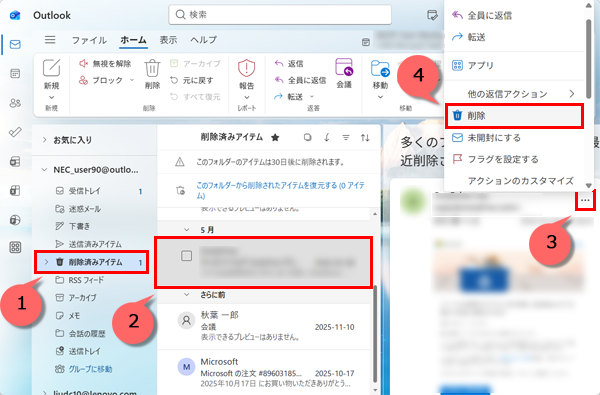This screenshot has height=395, width=600.
Task: Click 全員に返信 in the ribbon
Action: tap(300, 80)
